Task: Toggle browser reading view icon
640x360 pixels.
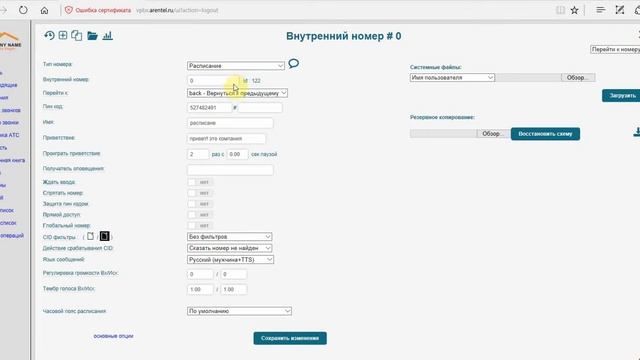Action: click(560, 10)
